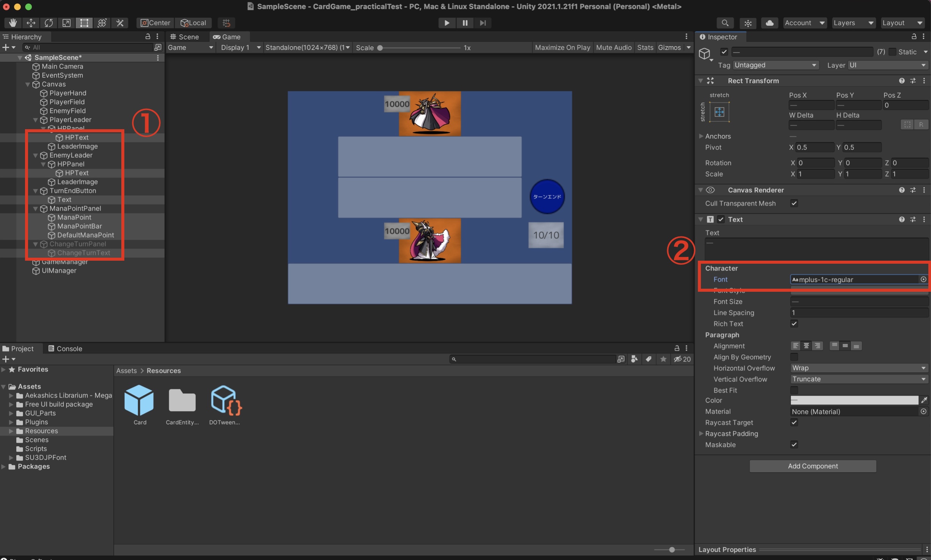The image size is (931, 560).
Task: Click Maximize On Play button
Action: [562, 47]
